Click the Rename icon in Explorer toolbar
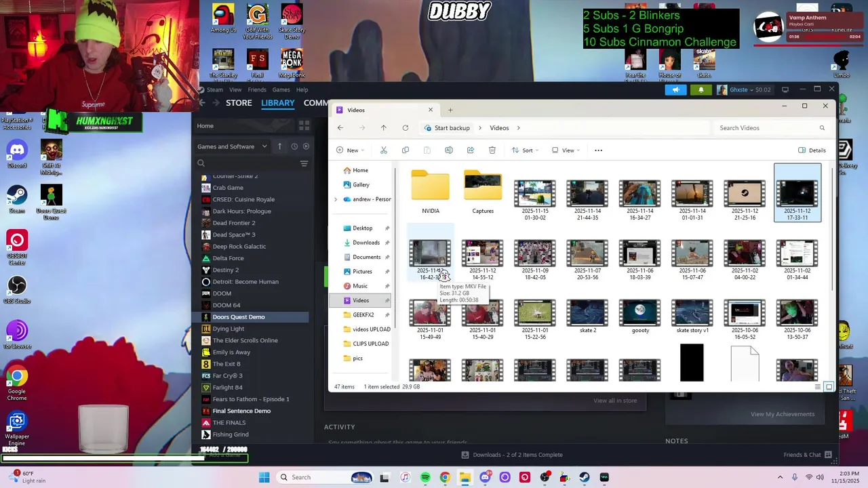Viewport: 868px width, 488px height. click(448, 150)
